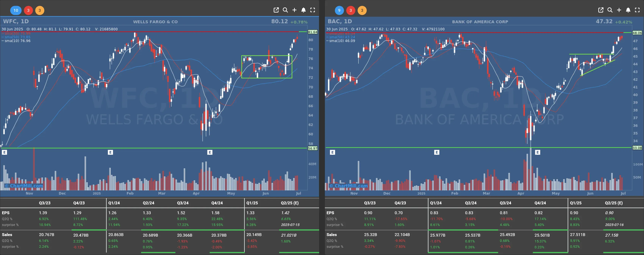Image resolution: width=644 pixels, height=255 pixels.
Task: Set an alert with BAC bell icon
Action: pos(628,10)
